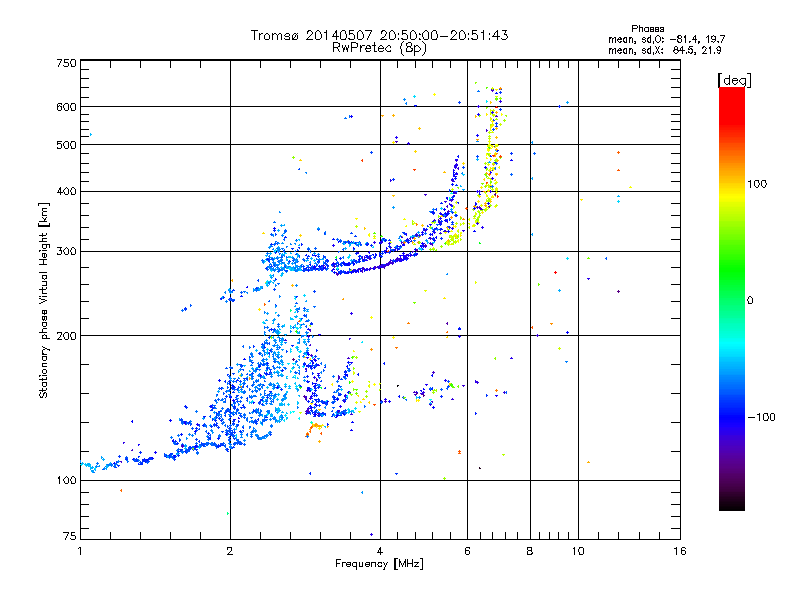This screenshot has height=600, width=800.
Task: Click the y-axis "300" tick label
Action: click(x=67, y=251)
